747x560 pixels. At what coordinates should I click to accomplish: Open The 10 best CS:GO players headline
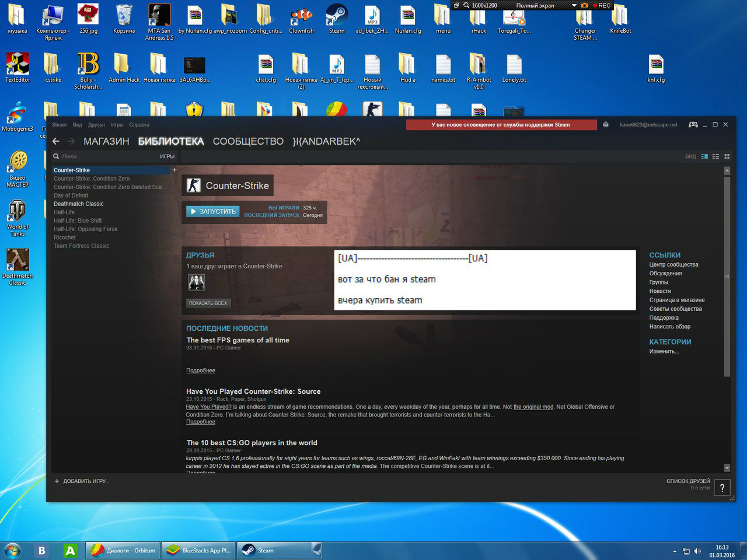tap(252, 443)
